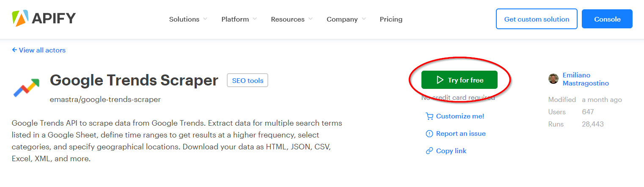Screen dimensions: 644x187
Task: Click the exclamation icon beside Report an issue
Action: click(x=429, y=134)
